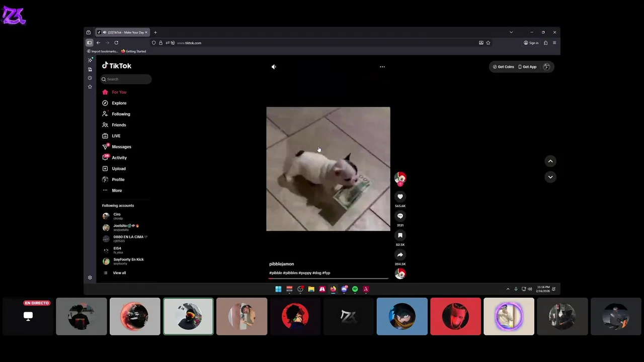The image size is (644, 362).
Task: Open the creator avatar beside the video
Action: click(400, 178)
